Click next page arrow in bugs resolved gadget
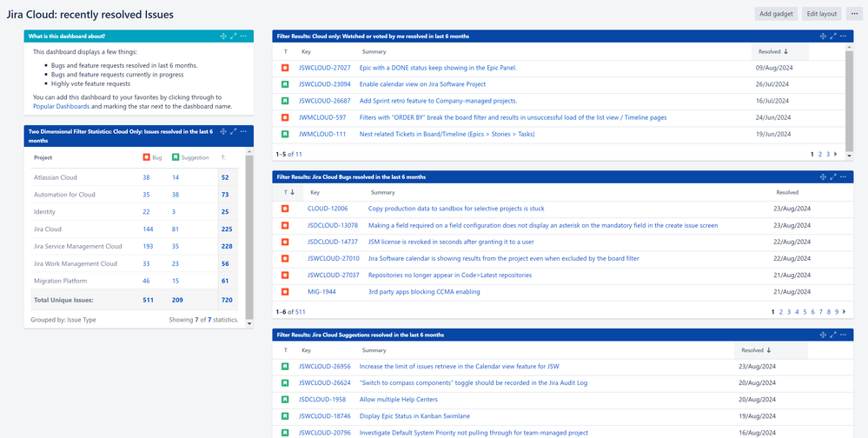This screenshot has width=868, height=438. point(845,312)
